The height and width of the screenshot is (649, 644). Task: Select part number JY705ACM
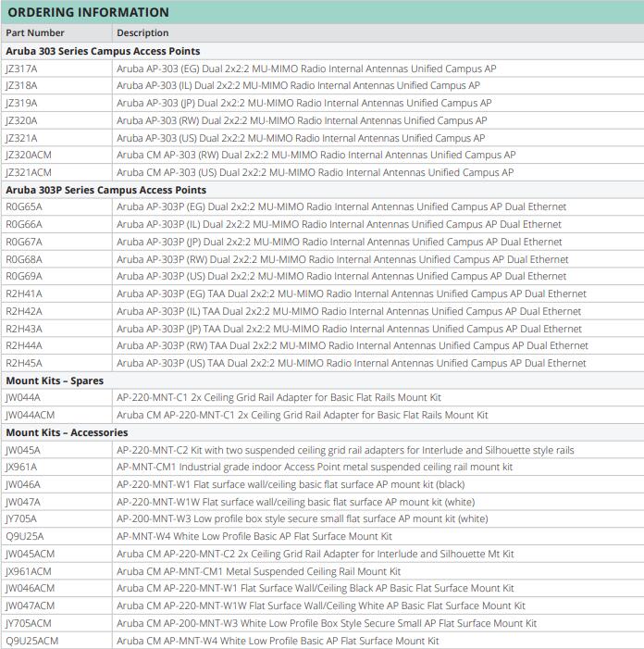click(x=29, y=623)
